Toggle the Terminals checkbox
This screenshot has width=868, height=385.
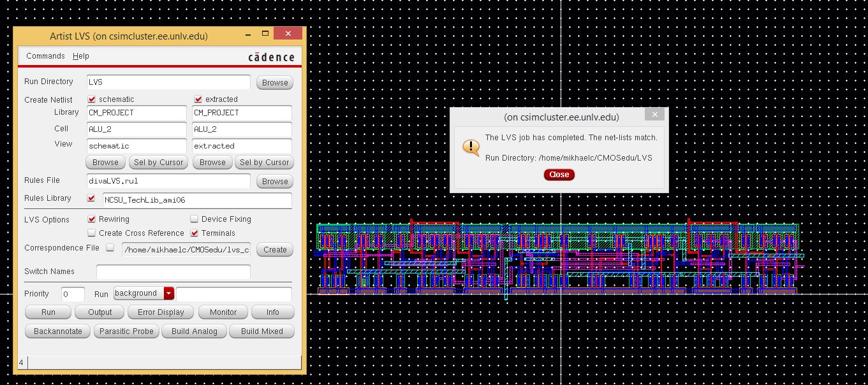(195, 233)
